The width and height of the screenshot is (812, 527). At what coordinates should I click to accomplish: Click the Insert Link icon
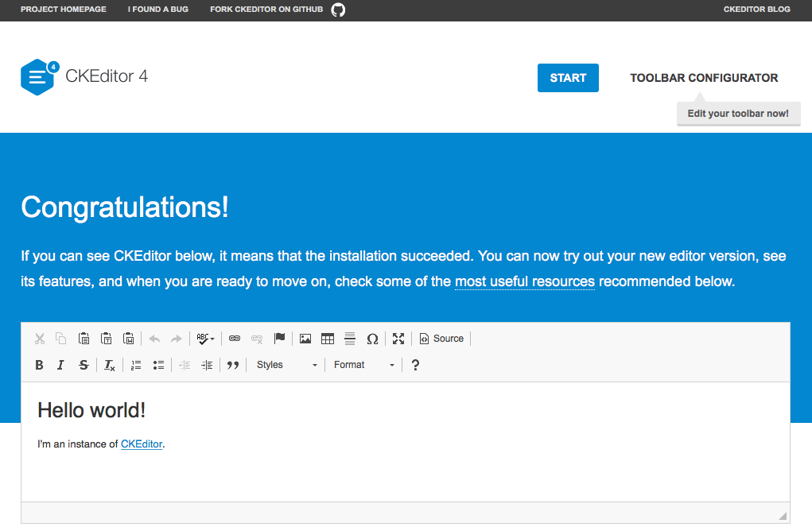(235, 339)
